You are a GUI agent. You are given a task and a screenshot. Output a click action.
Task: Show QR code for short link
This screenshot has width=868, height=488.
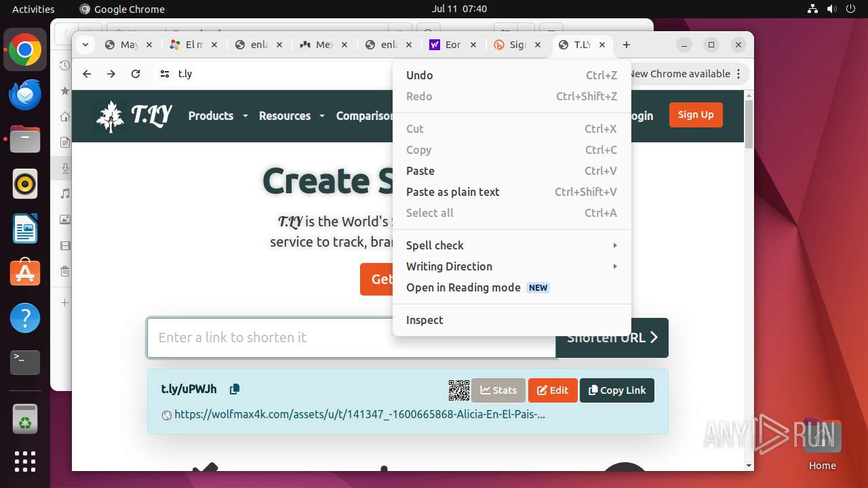coord(459,390)
